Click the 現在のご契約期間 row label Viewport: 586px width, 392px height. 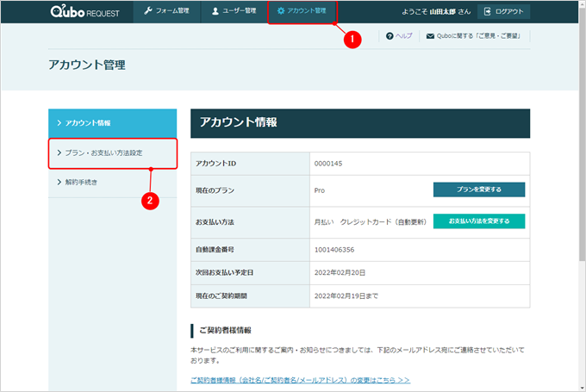(x=221, y=296)
